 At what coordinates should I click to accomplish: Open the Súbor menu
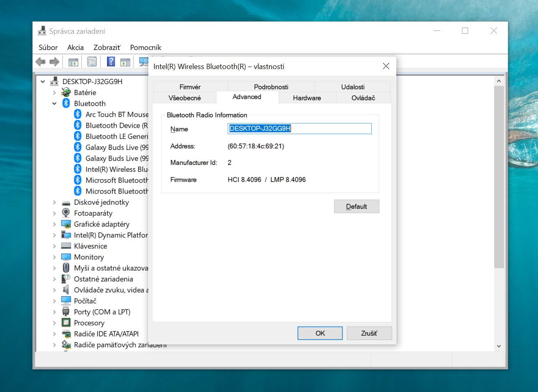pyautogui.click(x=48, y=48)
